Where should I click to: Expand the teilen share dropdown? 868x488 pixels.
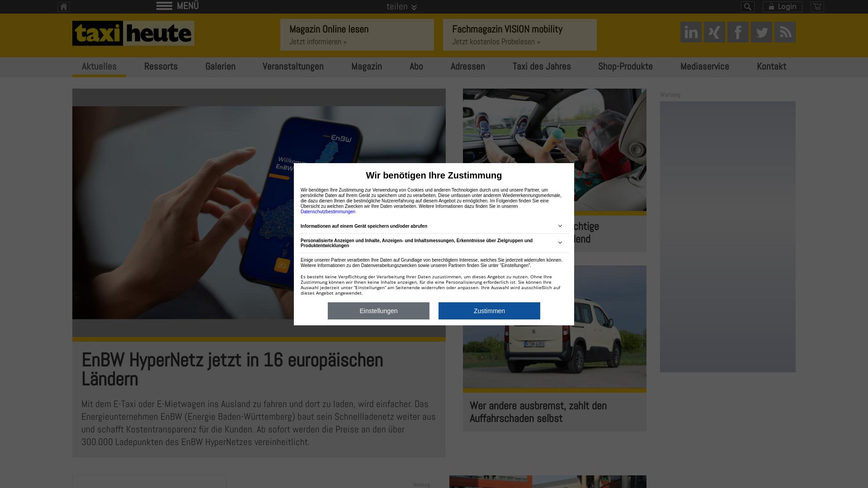401,6
